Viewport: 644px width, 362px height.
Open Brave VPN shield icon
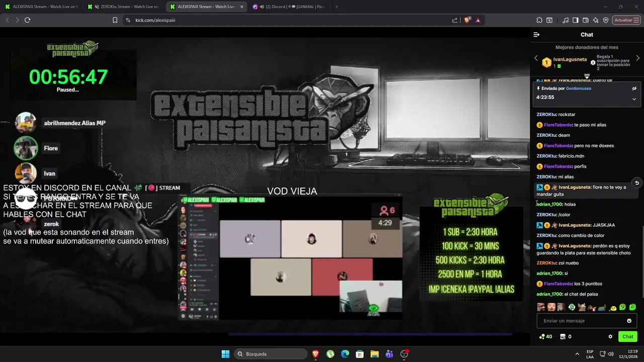tap(606, 20)
